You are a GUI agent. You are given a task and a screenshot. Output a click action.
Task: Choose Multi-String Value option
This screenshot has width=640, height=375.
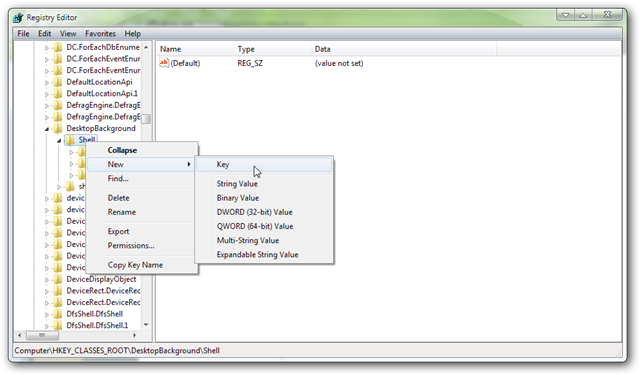point(264,240)
